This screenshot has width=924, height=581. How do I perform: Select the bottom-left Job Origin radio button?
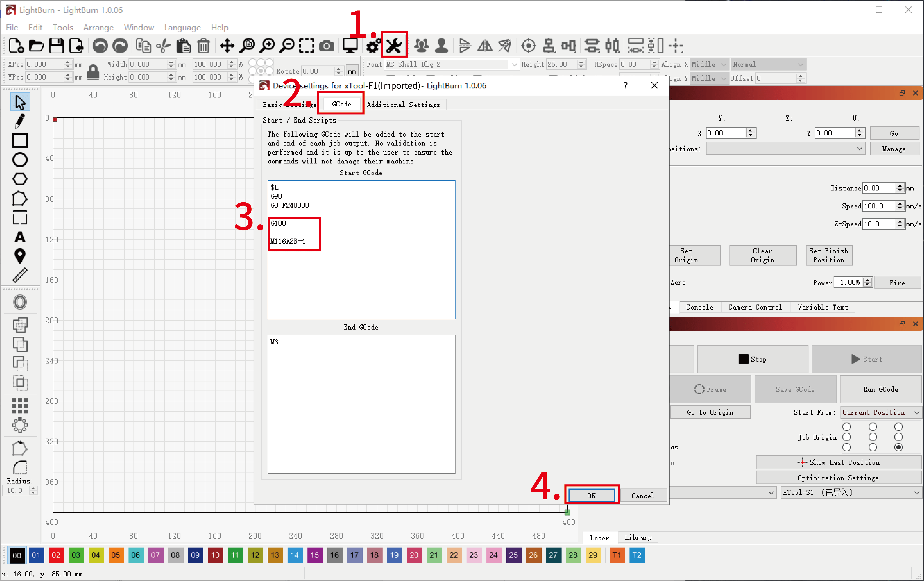[846, 447]
